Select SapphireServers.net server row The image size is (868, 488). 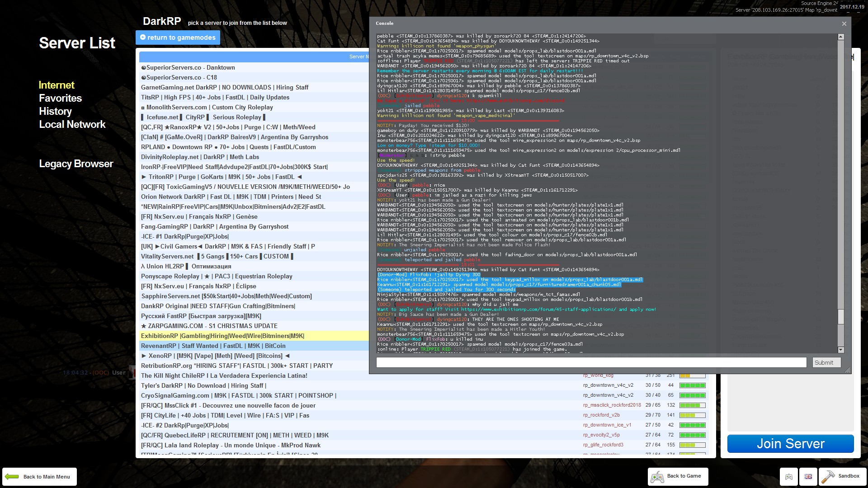pyautogui.click(x=254, y=296)
